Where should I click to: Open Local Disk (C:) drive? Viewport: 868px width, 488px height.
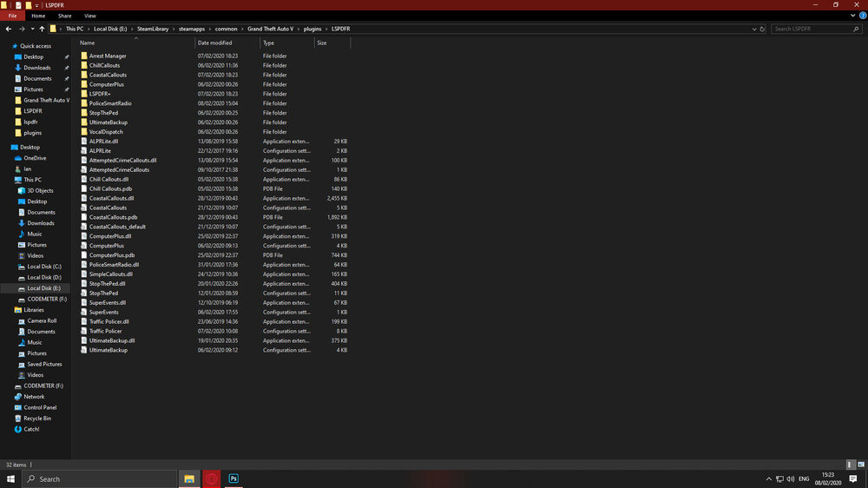43,267
